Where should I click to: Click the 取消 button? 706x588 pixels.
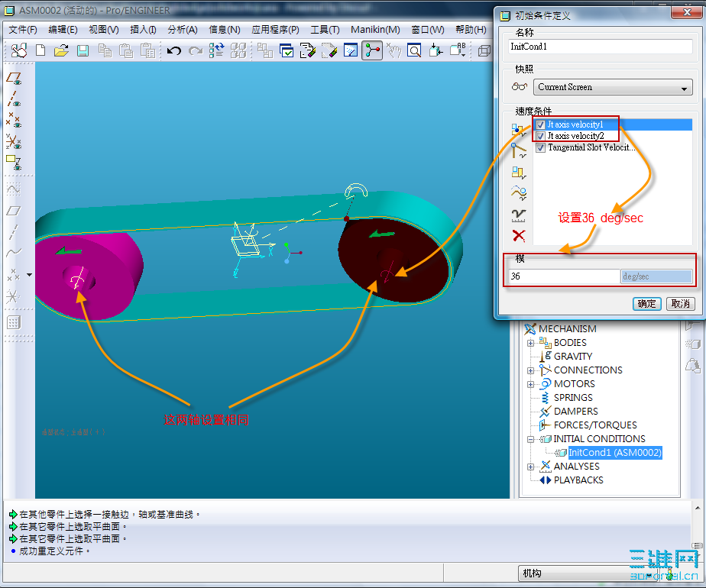(x=680, y=304)
